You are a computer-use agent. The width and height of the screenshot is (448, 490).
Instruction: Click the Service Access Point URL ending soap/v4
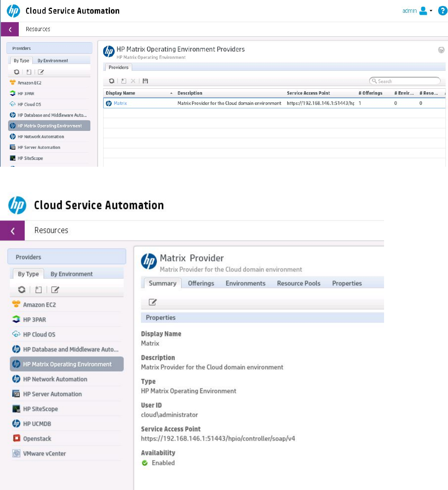point(218,438)
